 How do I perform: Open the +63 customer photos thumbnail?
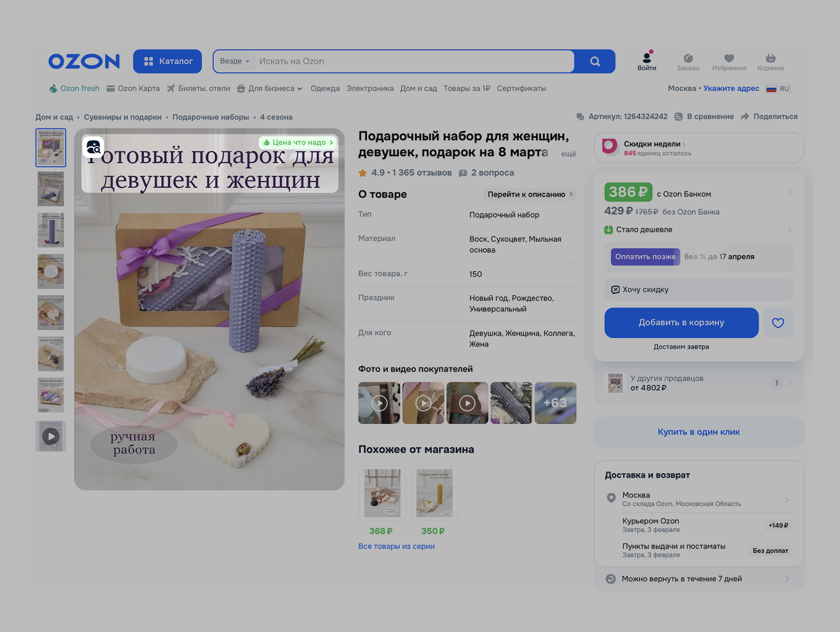coord(555,403)
